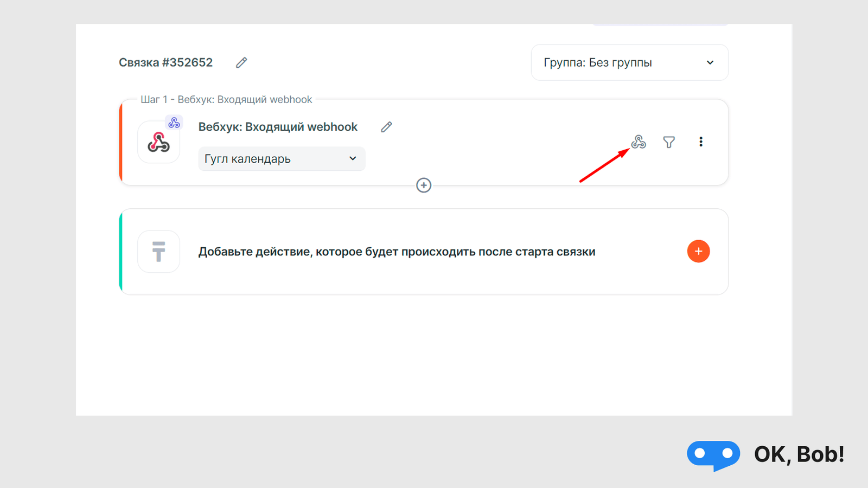868x488 pixels.
Task: Click the gray T placeholder icon in the action card
Action: tap(158, 251)
